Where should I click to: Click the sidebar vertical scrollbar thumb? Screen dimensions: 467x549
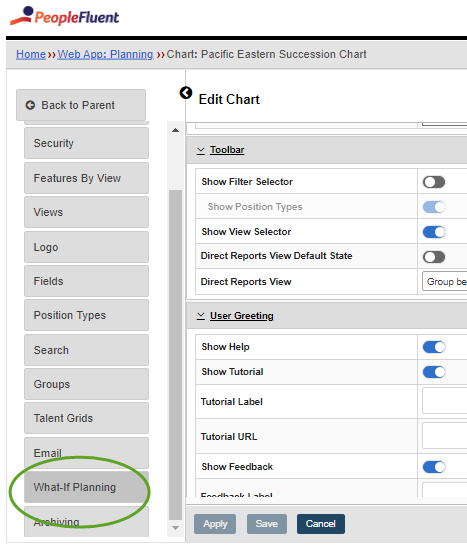176,355
